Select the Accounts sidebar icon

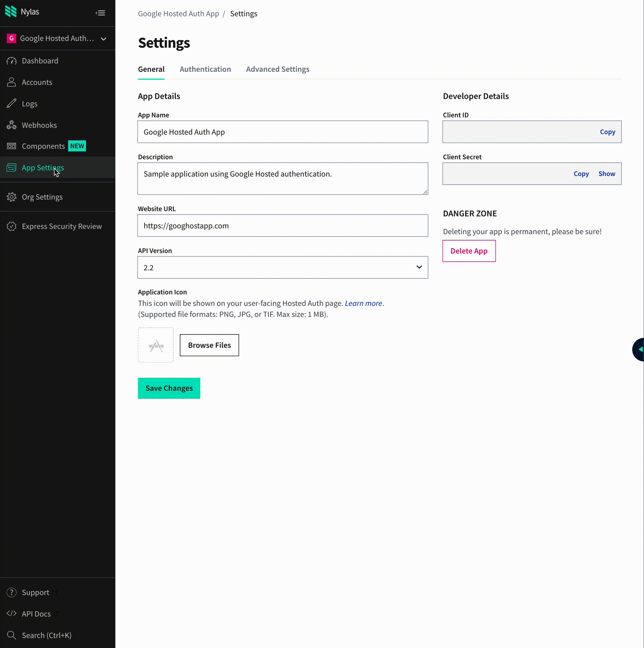click(x=37, y=82)
